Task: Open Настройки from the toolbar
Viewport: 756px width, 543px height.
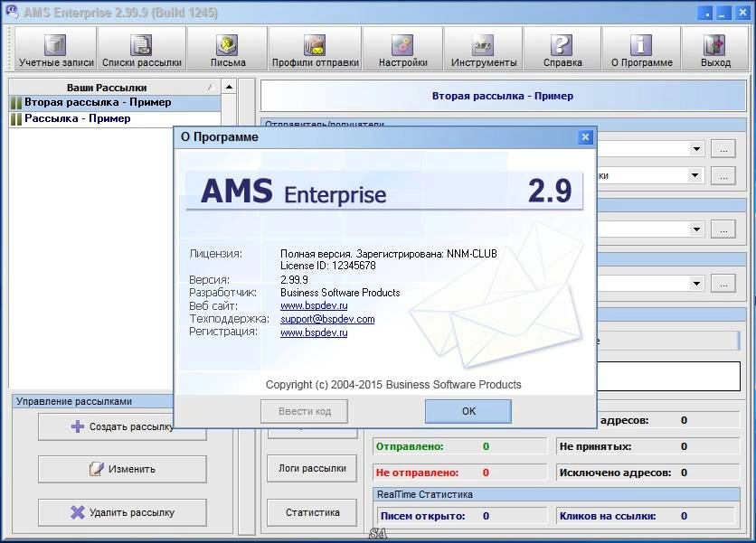Action: coord(403,49)
